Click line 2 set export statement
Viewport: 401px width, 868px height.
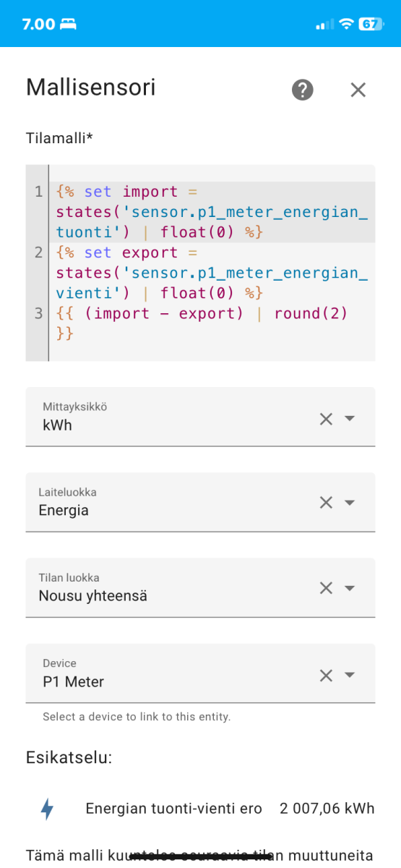tap(212, 273)
